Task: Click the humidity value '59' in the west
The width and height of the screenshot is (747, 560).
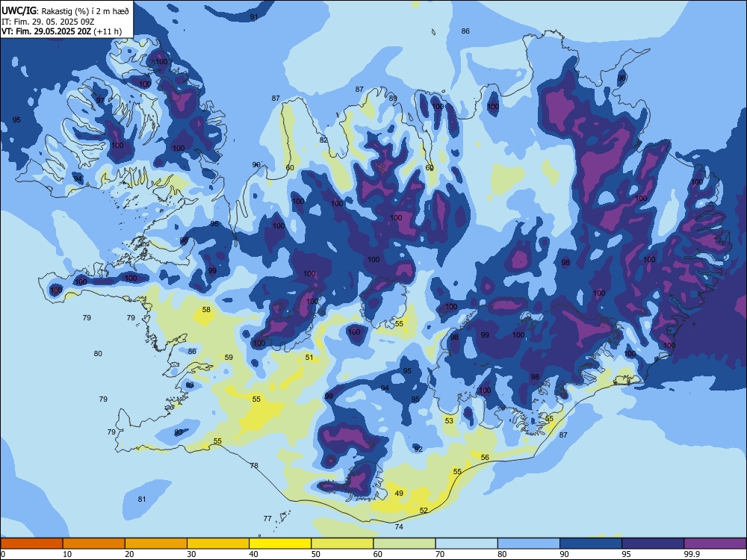Action: coord(229,357)
